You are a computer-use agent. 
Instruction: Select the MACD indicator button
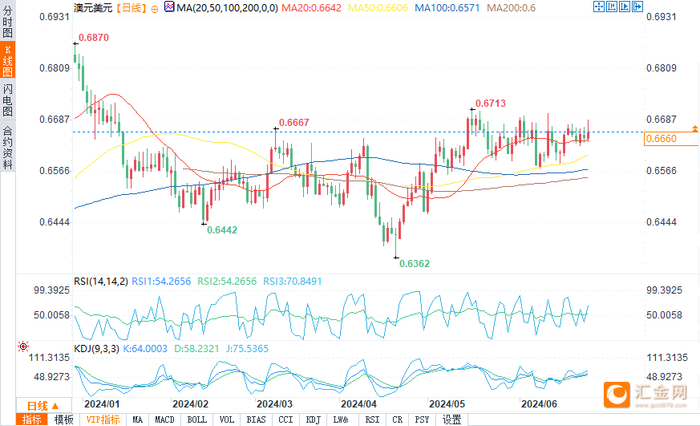(x=164, y=420)
